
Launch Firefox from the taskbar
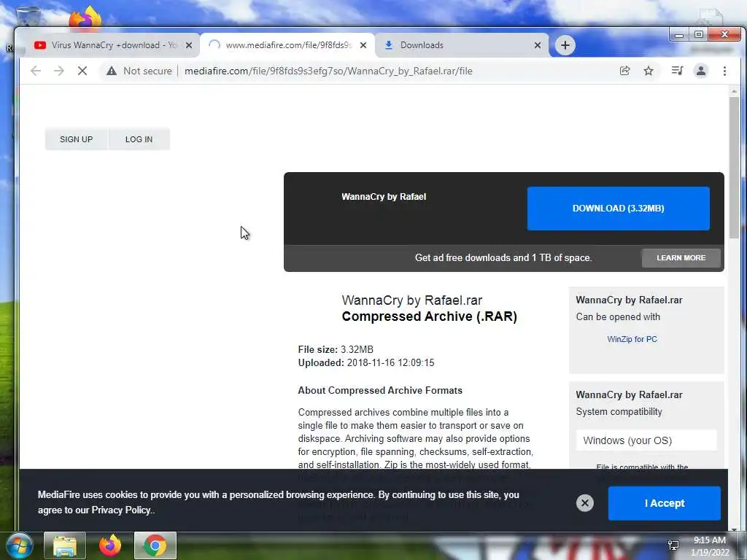tap(110, 545)
